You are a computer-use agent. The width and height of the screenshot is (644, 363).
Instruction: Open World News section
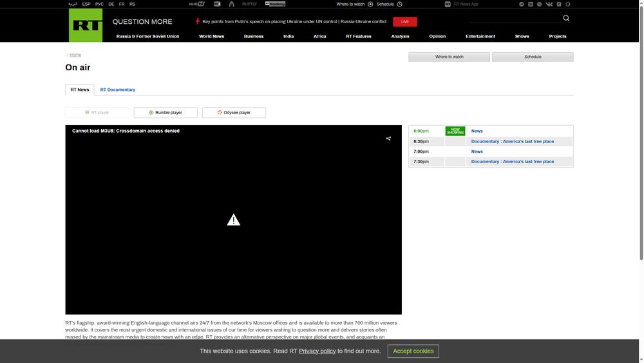[211, 36]
